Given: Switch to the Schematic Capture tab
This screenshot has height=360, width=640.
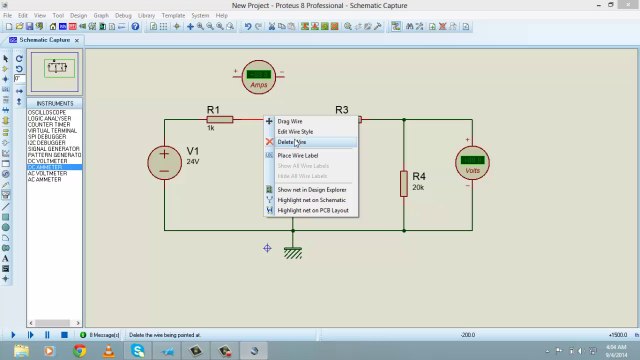Looking at the screenshot, I should [x=44, y=40].
